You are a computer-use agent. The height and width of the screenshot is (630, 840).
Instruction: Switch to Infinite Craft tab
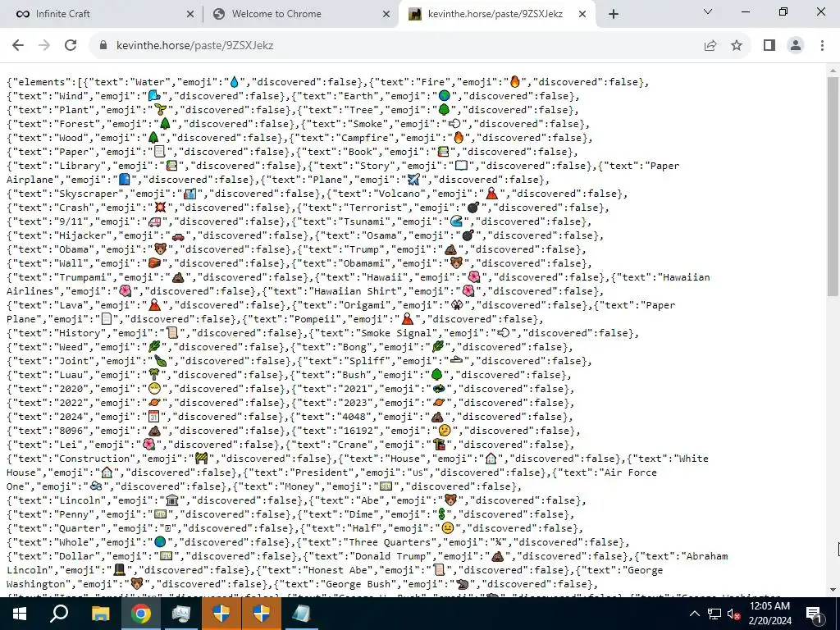102,14
